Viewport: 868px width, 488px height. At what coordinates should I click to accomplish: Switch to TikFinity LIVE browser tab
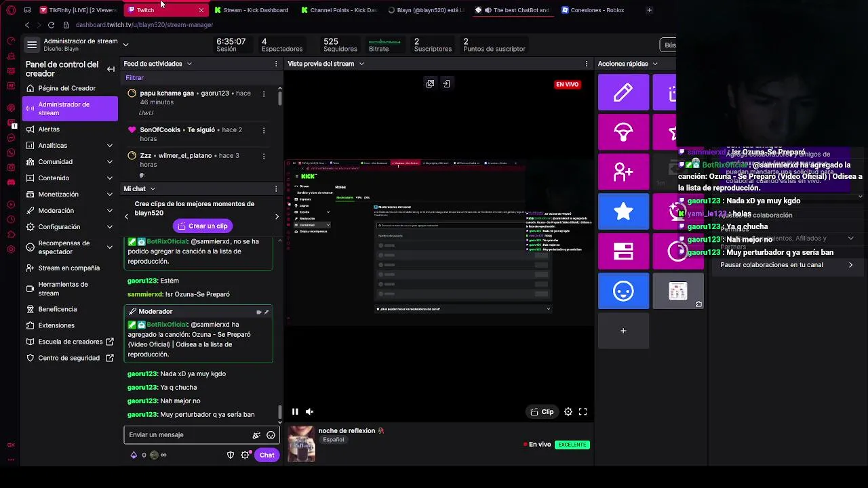coord(78,10)
